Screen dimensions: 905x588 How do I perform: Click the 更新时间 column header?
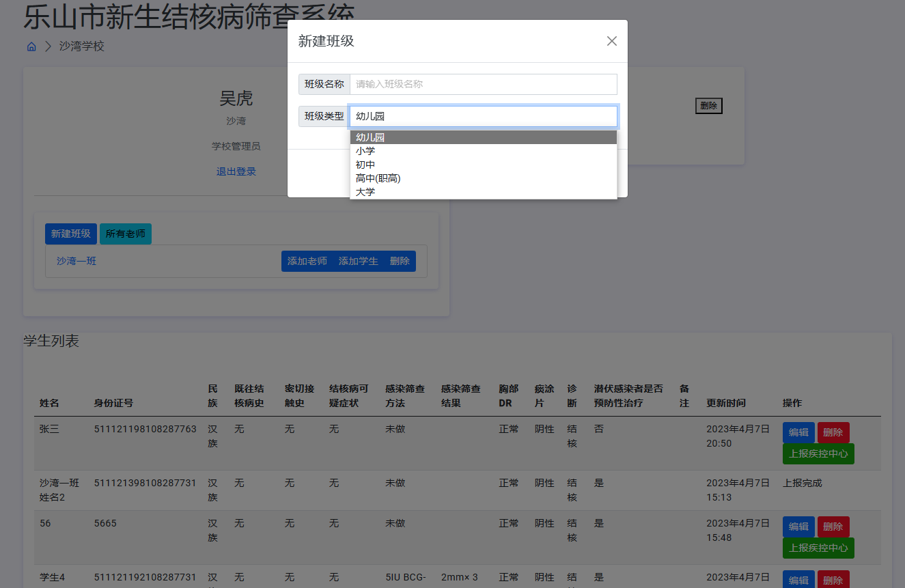(726, 403)
